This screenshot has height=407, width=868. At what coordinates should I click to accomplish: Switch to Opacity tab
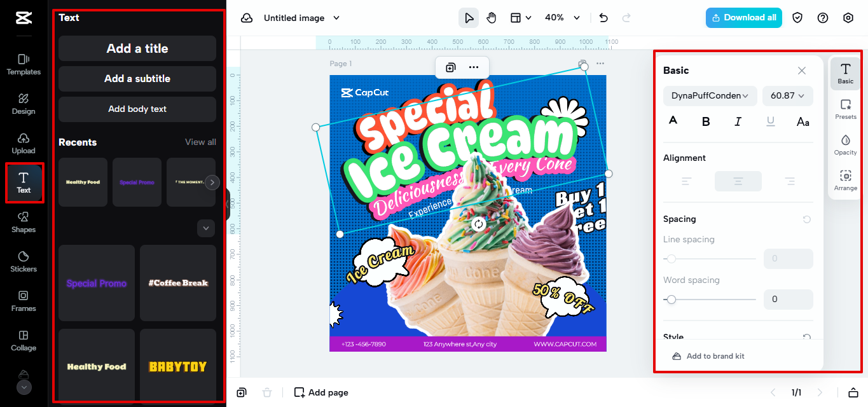click(846, 145)
